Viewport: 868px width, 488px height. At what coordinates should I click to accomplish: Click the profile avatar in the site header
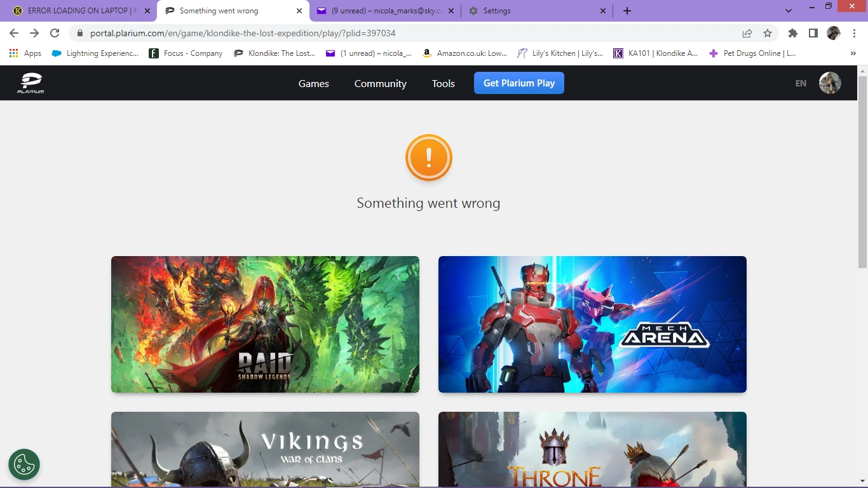click(x=830, y=83)
